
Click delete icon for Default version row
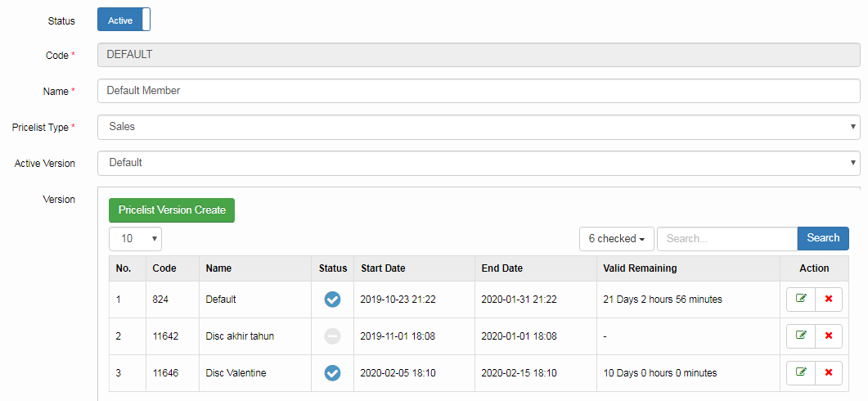pos(828,300)
